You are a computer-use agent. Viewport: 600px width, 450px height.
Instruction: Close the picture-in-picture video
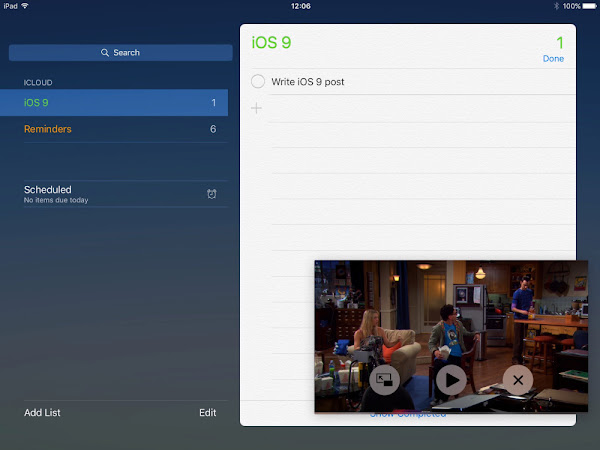click(518, 380)
